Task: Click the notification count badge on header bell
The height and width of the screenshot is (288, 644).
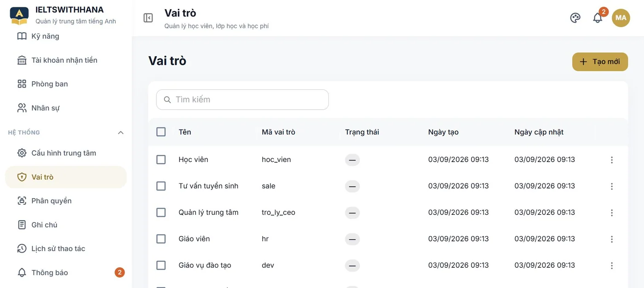Action: point(604,12)
